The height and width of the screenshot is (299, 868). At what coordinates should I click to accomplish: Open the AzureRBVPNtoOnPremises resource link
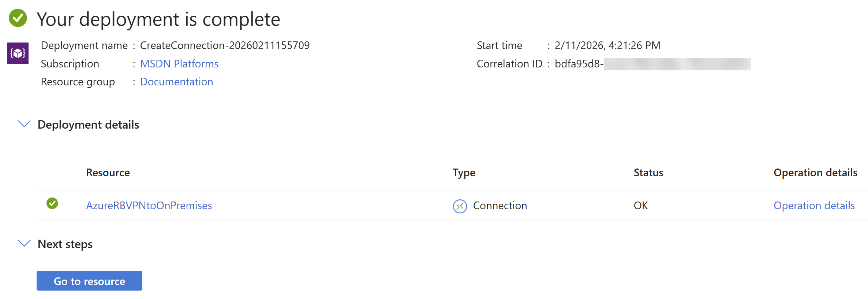click(149, 206)
